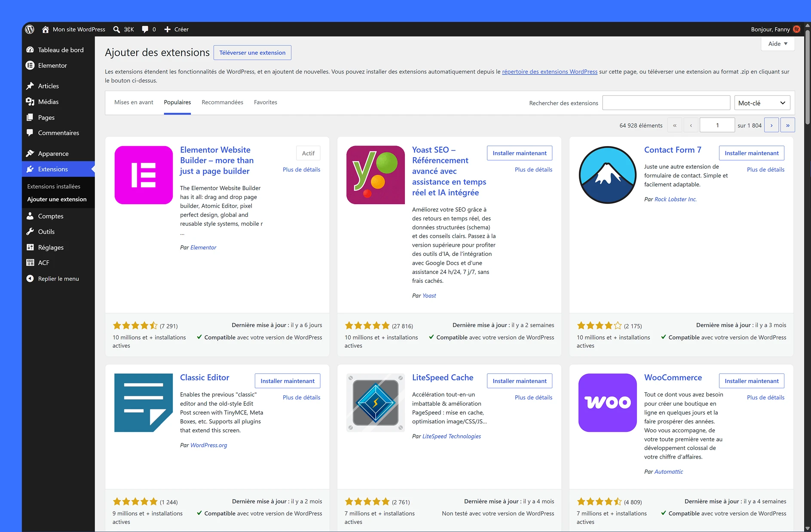Image resolution: width=811 pixels, height=532 pixels.
Task: Click the LiteSpeed Technologies author link
Action: click(452, 436)
